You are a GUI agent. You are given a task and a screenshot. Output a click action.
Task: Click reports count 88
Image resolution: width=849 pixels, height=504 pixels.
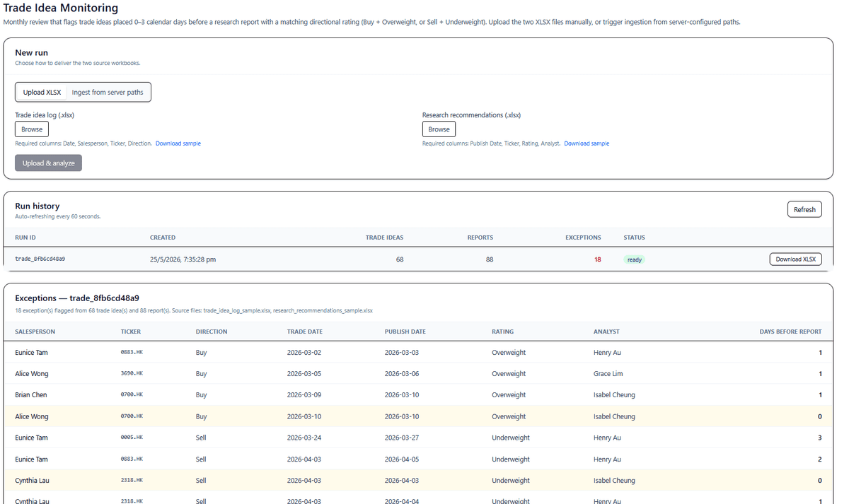(490, 259)
